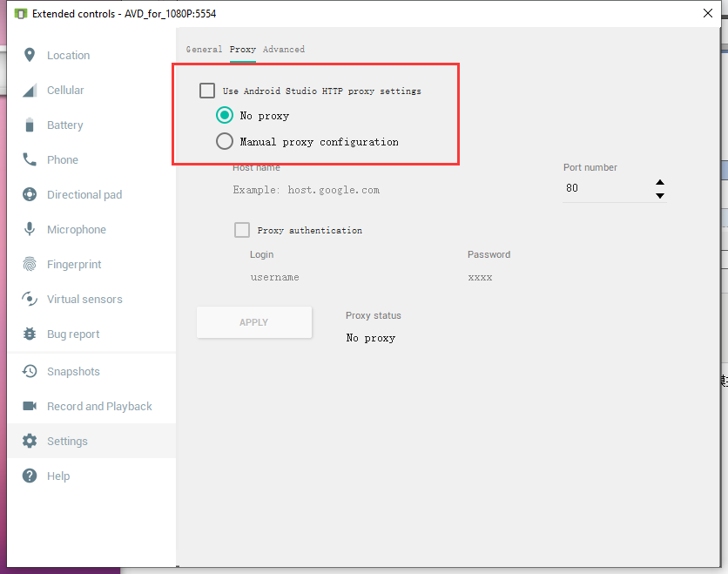Screen dimensions: 728x574
Task: Select the No proxy radio button
Action: click(225, 115)
